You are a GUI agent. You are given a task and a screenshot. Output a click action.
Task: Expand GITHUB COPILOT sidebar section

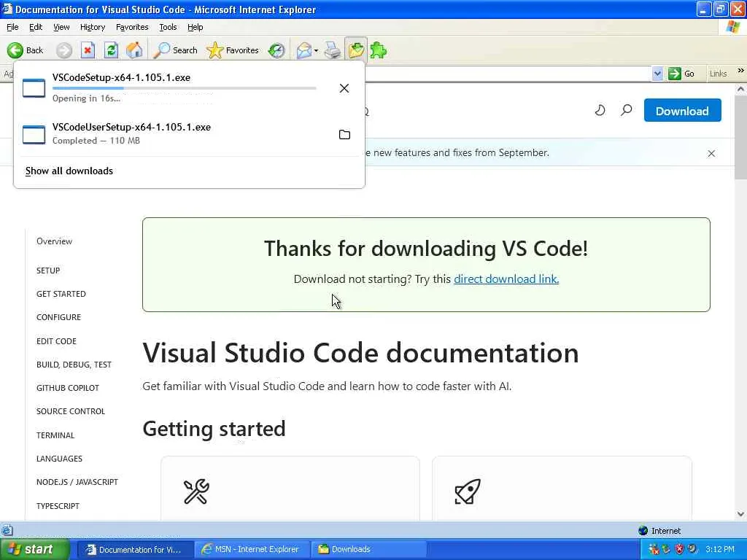tap(68, 388)
